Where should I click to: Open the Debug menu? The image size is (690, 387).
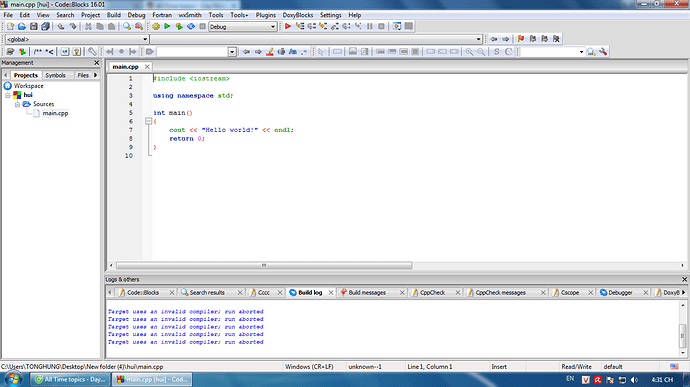(x=136, y=15)
